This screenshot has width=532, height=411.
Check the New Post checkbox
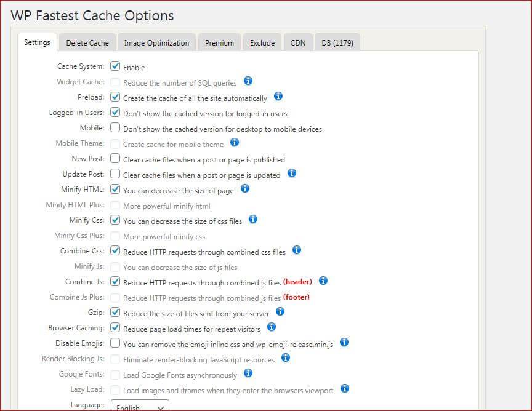click(x=115, y=158)
